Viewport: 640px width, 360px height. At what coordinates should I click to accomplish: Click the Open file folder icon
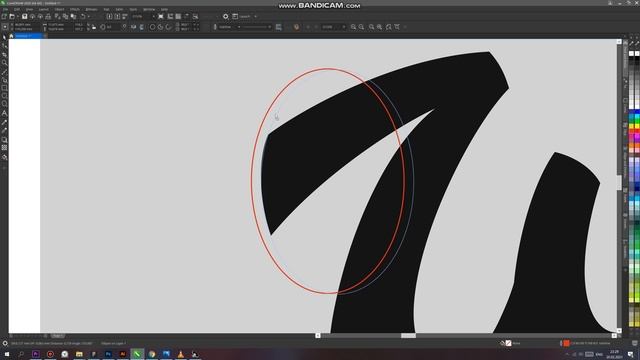point(12,16)
